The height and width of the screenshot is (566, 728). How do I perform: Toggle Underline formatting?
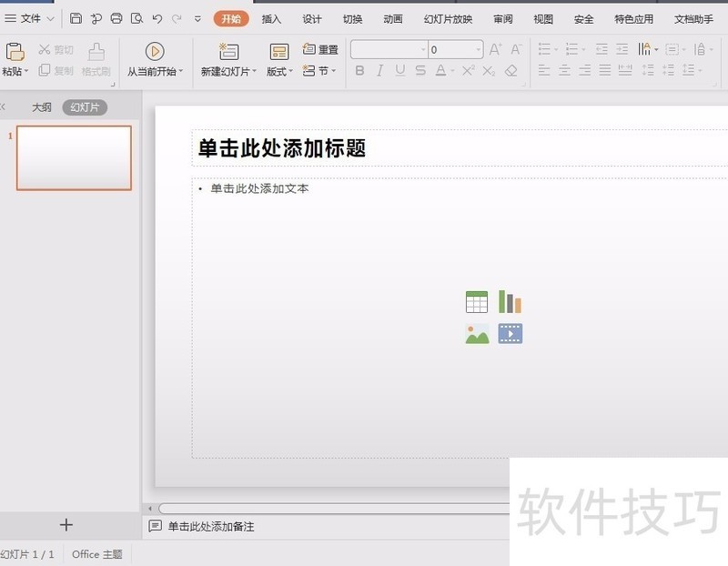[400, 71]
